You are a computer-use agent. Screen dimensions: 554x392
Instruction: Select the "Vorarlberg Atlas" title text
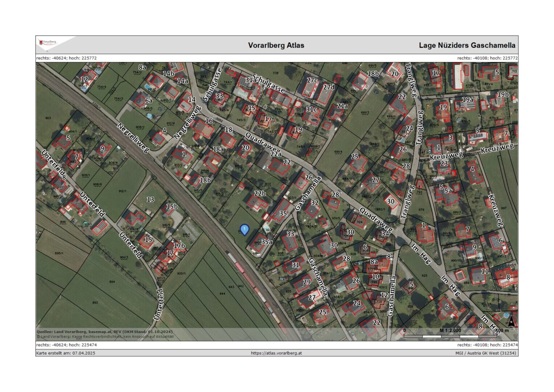tap(276, 45)
